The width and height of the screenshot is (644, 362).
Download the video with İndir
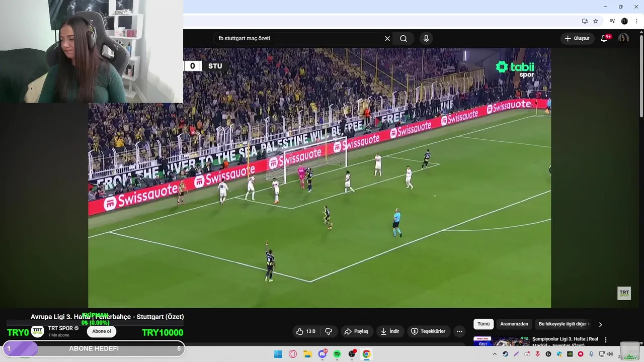click(390, 331)
